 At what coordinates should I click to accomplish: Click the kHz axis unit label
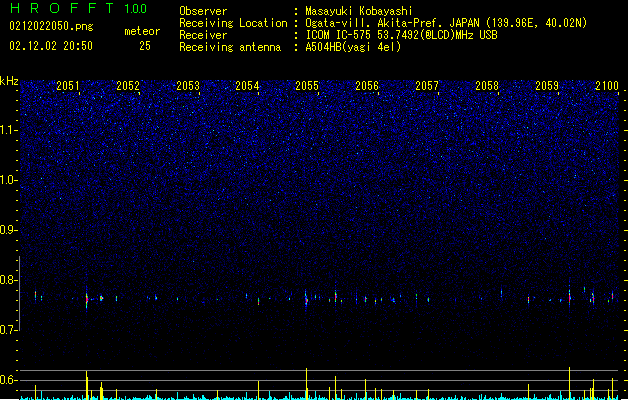pyautogui.click(x=9, y=81)
